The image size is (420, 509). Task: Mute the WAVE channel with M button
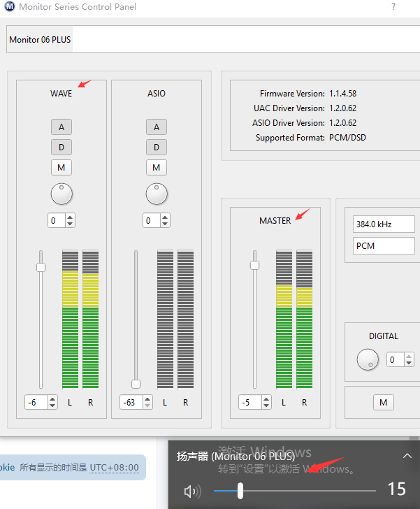(61, 168)
